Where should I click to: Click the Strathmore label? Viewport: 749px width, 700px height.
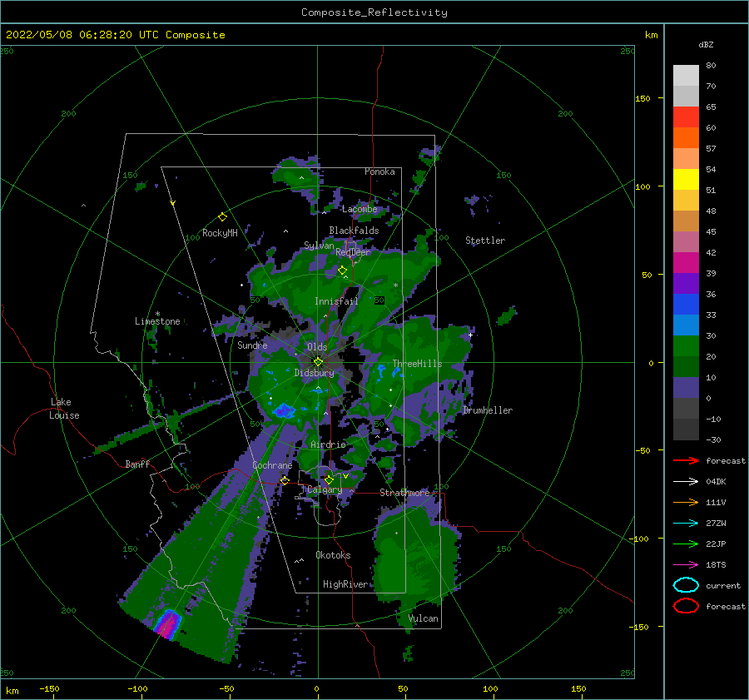(x=404, y=493)
